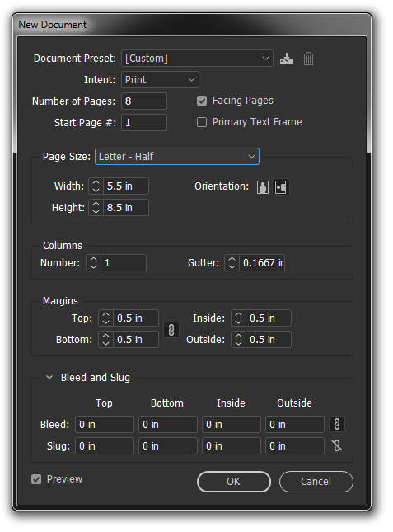Click the Cancel button
Viewport: 393px width, 532px height.
[x=316, y=482]
